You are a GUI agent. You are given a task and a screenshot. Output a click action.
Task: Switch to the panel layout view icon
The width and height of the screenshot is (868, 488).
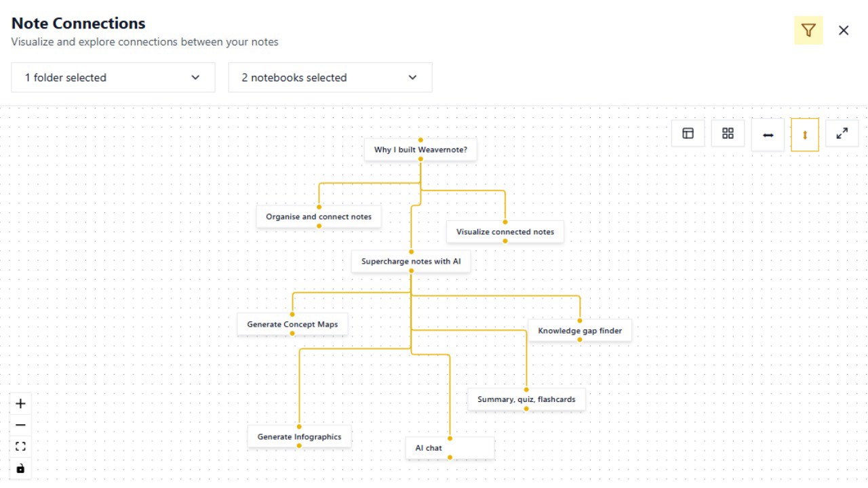pyautogui.click(x=688, y=134)
